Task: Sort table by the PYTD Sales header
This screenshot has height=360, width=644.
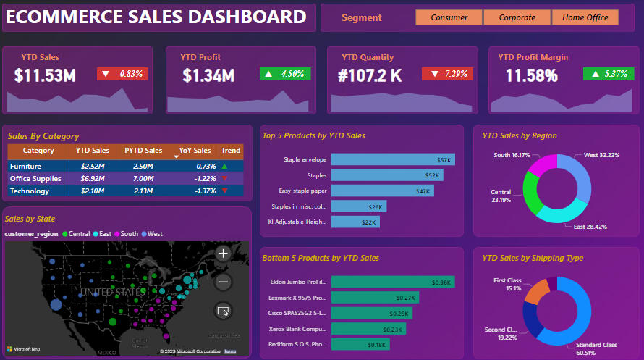Action: coord(143,151)
